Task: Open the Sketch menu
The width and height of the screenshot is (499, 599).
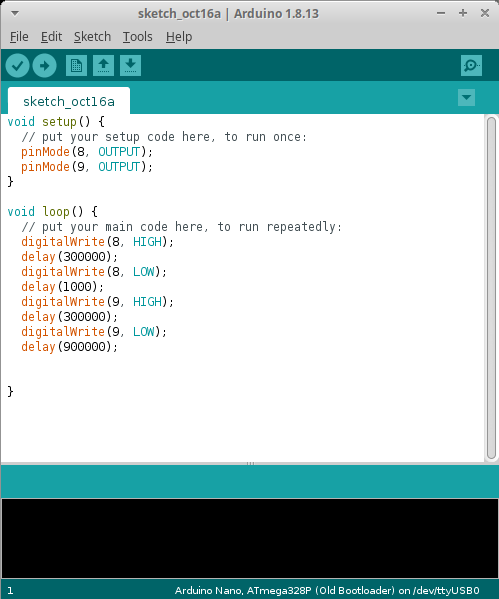Action: click(92, 37)
